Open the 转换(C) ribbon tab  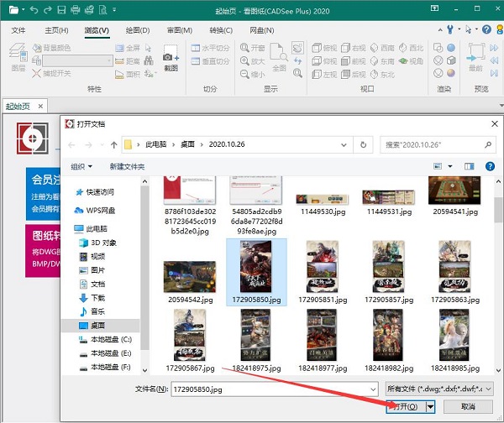point(220,30)
